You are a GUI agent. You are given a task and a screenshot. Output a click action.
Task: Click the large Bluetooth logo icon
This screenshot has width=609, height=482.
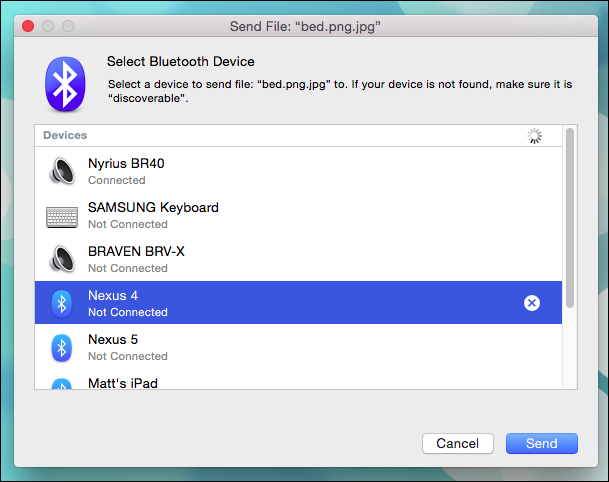pyautogui.click(x=65, y=84)
